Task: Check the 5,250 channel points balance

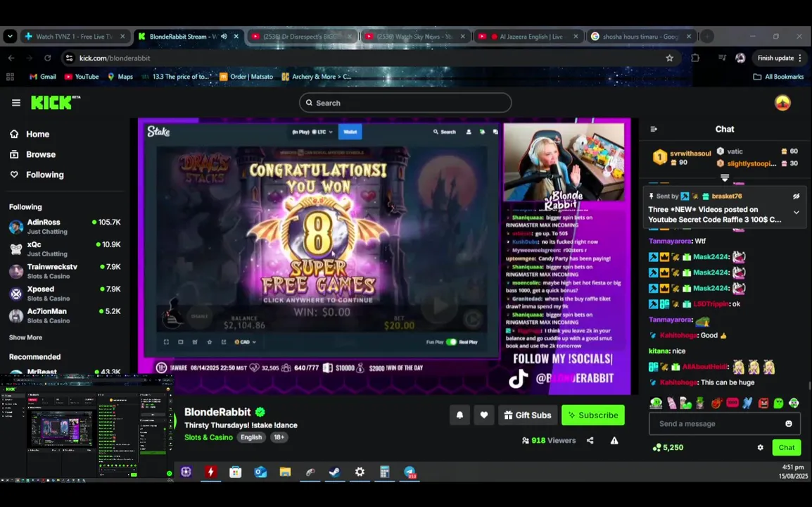Action: 668,447
